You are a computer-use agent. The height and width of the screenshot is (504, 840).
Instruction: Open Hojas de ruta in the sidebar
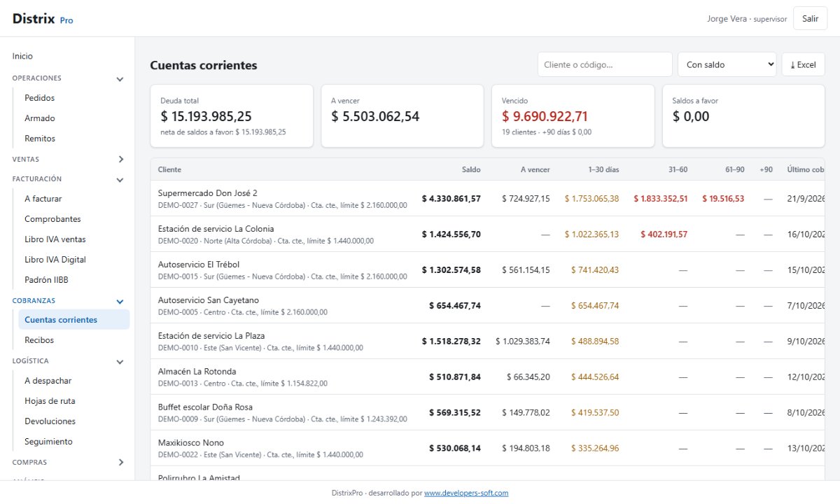pos(73,401)
